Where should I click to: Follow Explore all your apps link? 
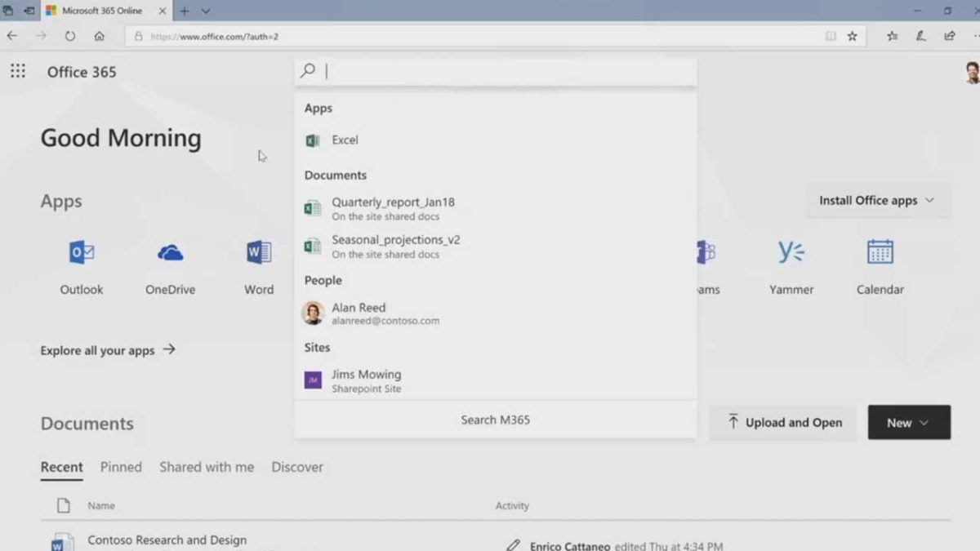pos(108,350)
